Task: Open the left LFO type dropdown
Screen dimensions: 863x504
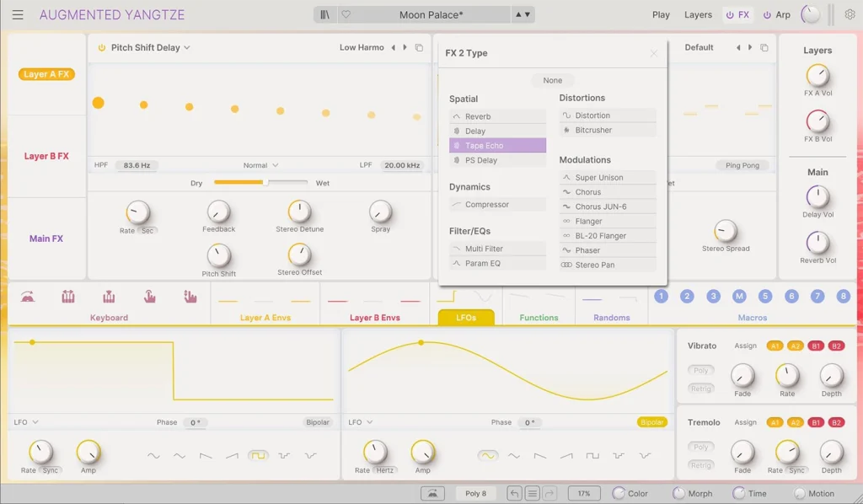Action: (26, 422)
